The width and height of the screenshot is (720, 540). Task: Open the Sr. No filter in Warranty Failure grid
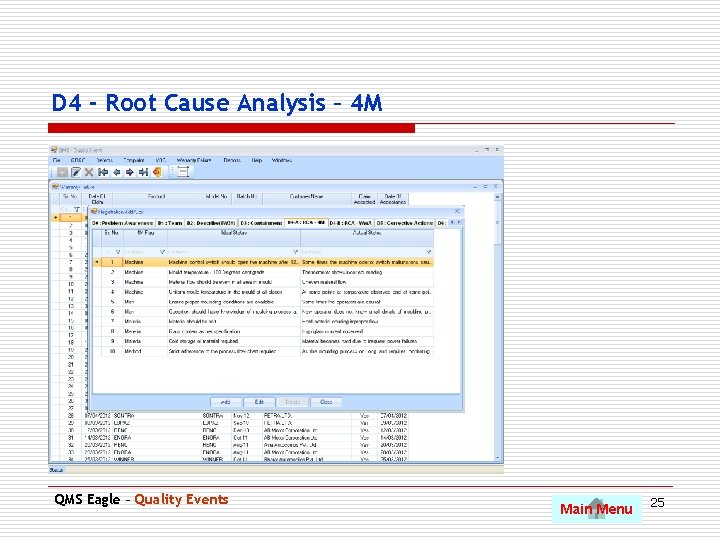(77, 209)
